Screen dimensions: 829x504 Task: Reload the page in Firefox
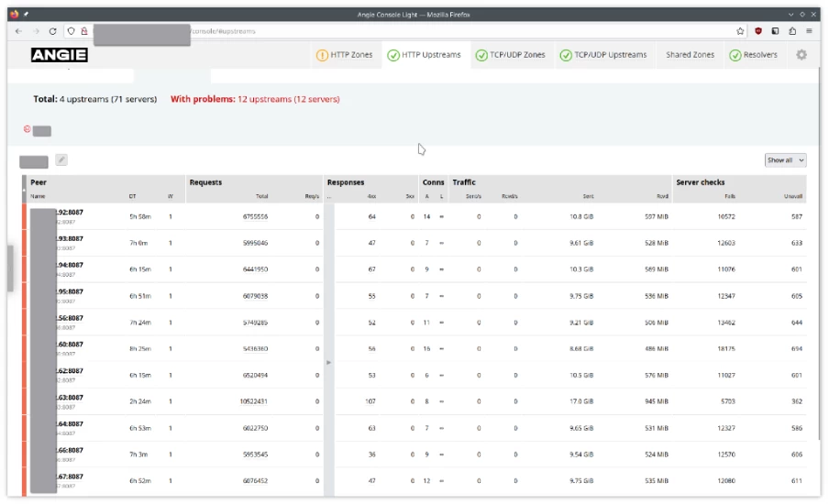tap(52, 31)
